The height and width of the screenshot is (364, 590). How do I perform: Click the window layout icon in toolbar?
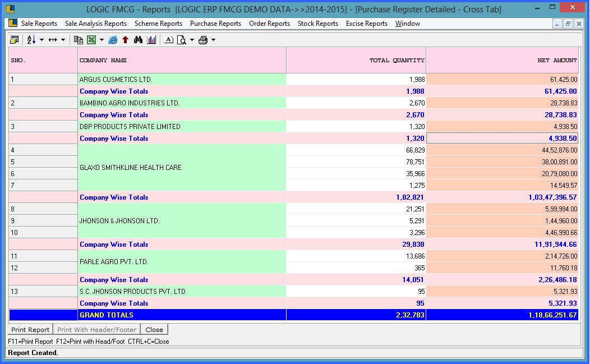[14, 39]
